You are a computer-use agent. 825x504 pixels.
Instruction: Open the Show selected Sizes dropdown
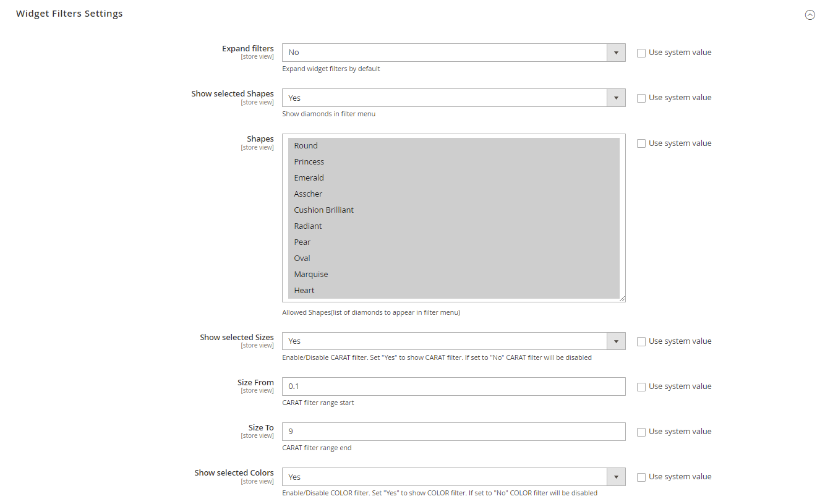coord(453,341)
